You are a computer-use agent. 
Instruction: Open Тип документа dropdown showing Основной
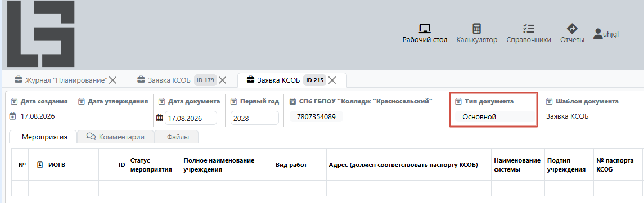[x=495, y=117]
